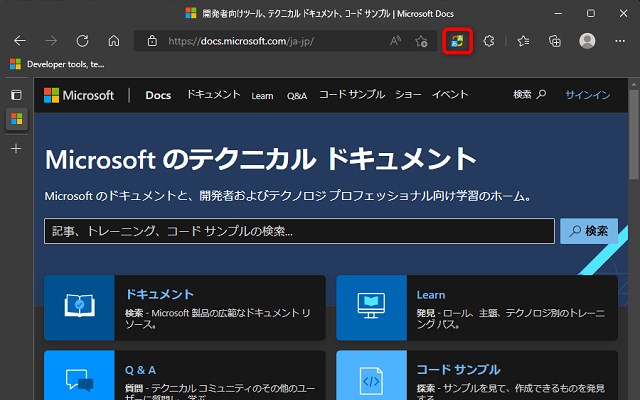Screen dimensions: 640x400
Task: Open the Docs home link
Action: [158, 96]
